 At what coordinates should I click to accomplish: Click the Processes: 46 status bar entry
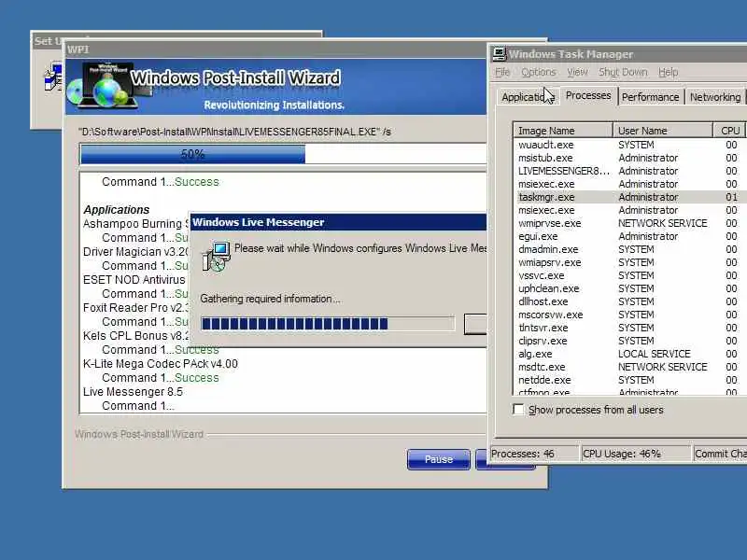point(534,454)
